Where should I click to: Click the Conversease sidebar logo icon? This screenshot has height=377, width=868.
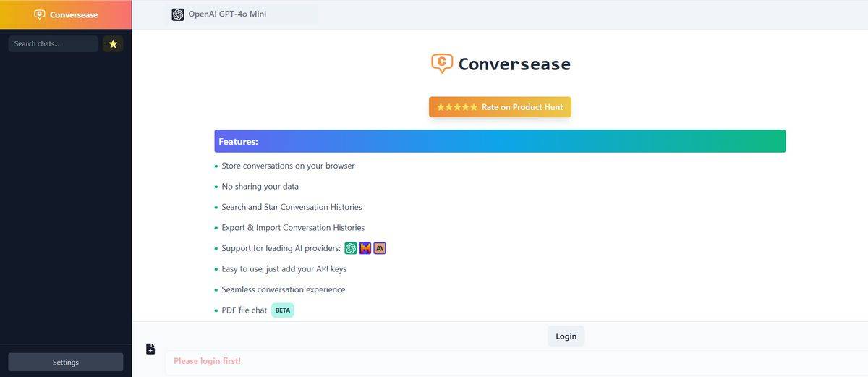(x=40, y=14)
